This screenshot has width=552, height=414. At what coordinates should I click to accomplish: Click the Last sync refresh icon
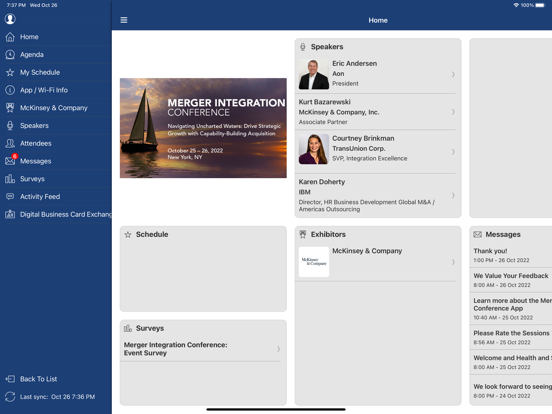10,397
